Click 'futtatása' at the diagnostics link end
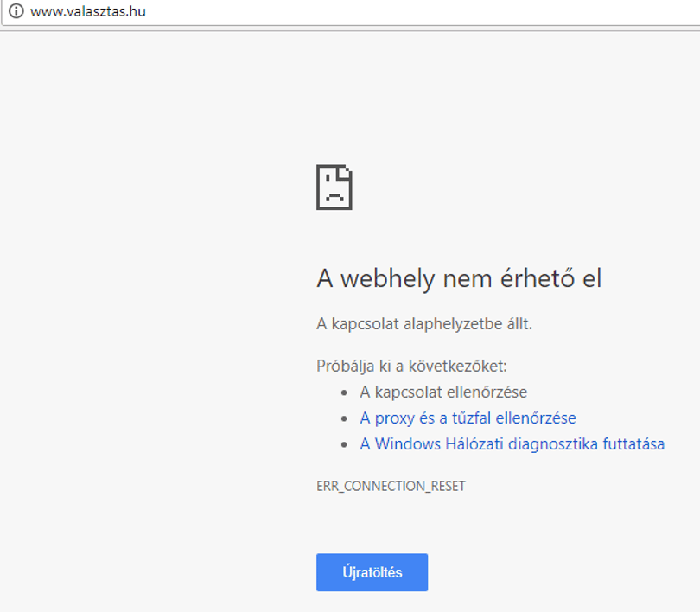 [633, 444]
